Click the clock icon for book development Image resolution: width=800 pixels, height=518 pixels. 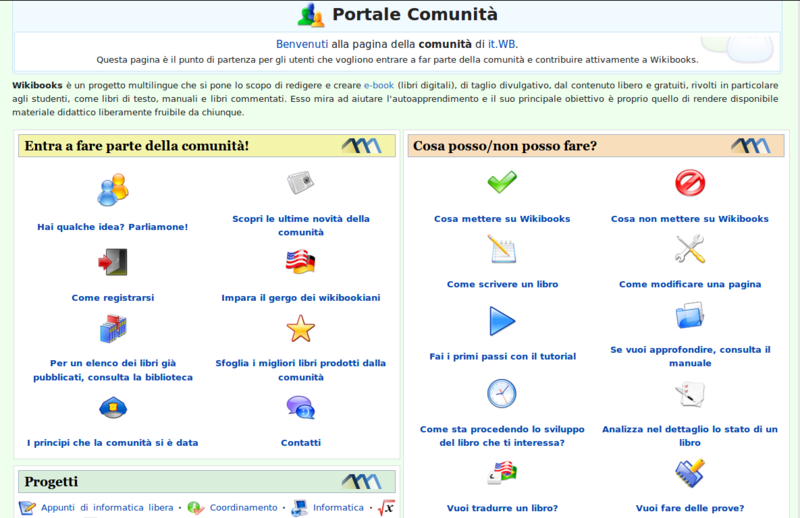point(502,393)
